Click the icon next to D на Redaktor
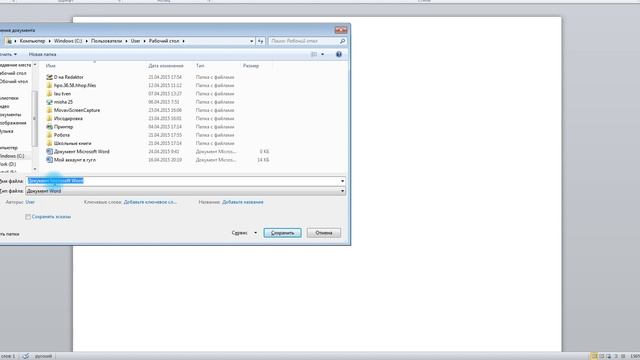 click(x=49, y=77)
